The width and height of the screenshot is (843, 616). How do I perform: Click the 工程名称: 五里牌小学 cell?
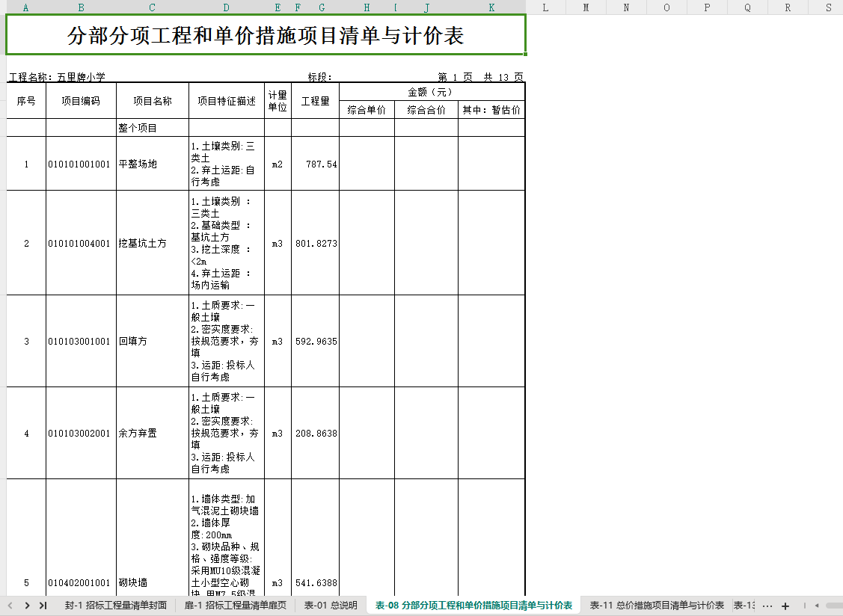point(57,77)
